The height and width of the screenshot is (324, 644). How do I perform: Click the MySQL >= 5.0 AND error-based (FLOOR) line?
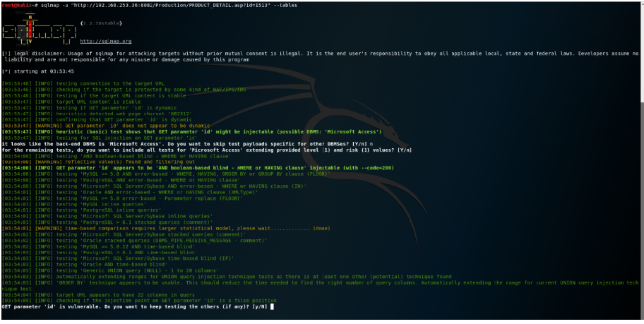(x=166, y=174)
